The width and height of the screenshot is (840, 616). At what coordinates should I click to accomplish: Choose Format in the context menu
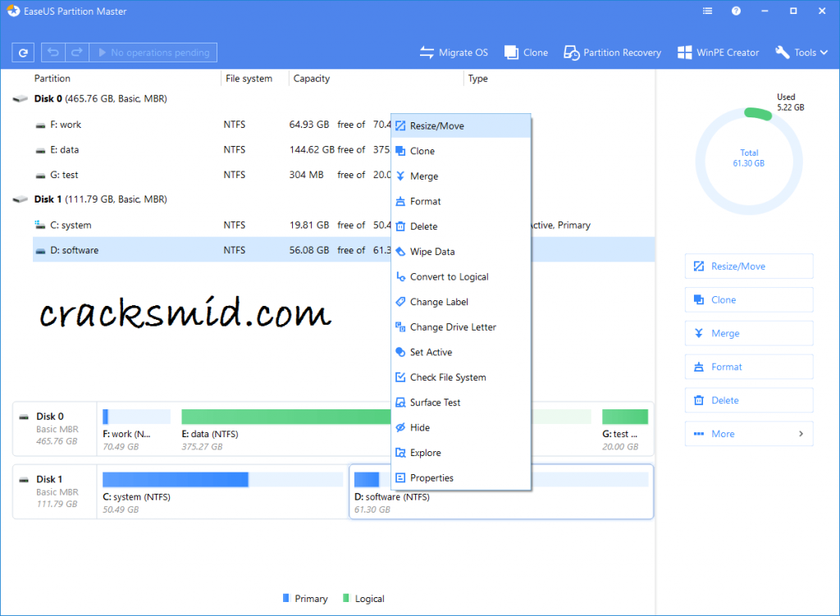[x=461, y=202]
